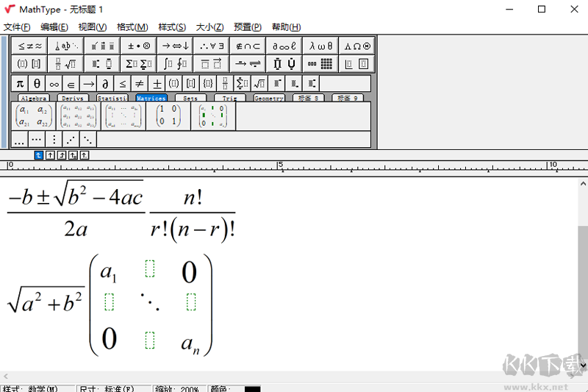Screen dimensions: 588x392
Task: Open the subscript and superscript templates palette
Action: click(x=102, y=64)
